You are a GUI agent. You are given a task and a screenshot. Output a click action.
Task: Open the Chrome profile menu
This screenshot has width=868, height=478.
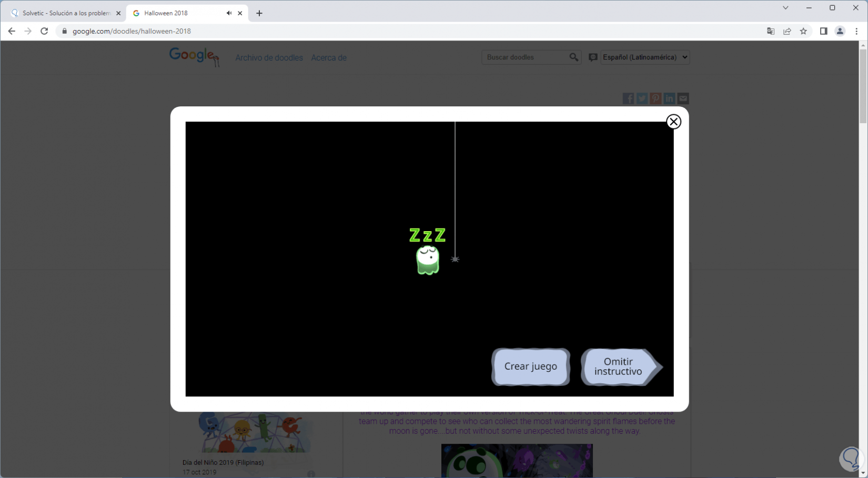coord(840,31)
